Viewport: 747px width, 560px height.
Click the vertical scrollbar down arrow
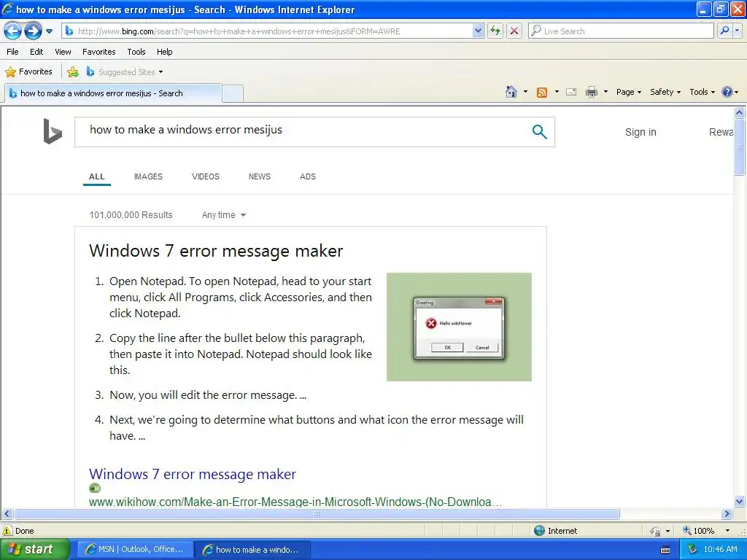(x=740, y=502)
